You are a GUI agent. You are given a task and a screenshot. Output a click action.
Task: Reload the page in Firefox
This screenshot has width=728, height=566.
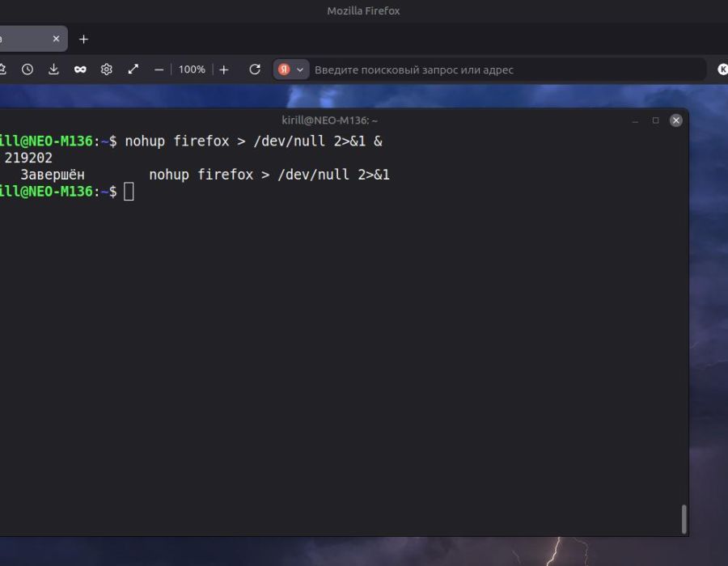(x=255, y=70)
